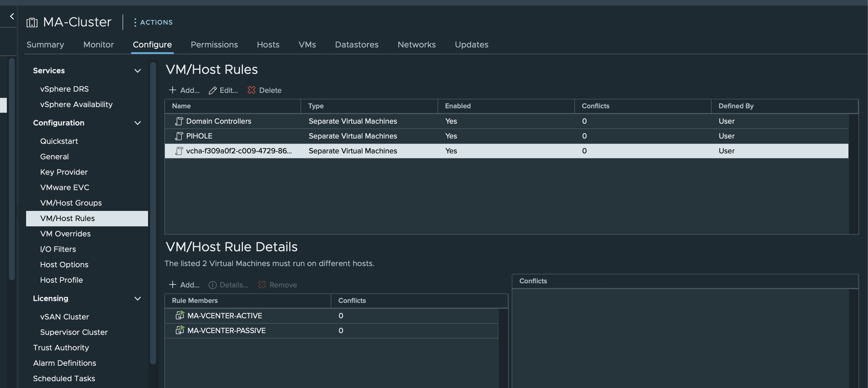
Task: Open Key Provider settings
Action: pyautogui.click(x=64, y=172)
